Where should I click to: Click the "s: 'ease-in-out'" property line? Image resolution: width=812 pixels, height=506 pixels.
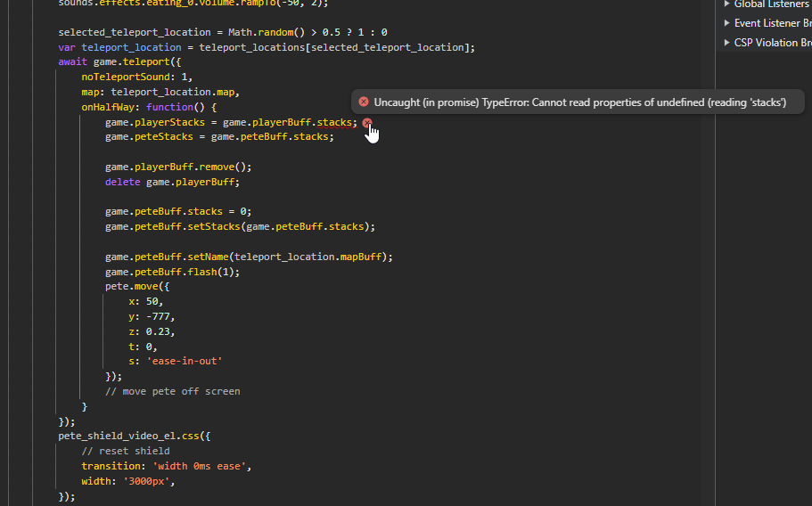pyautogui.click(x=176, y=361)
